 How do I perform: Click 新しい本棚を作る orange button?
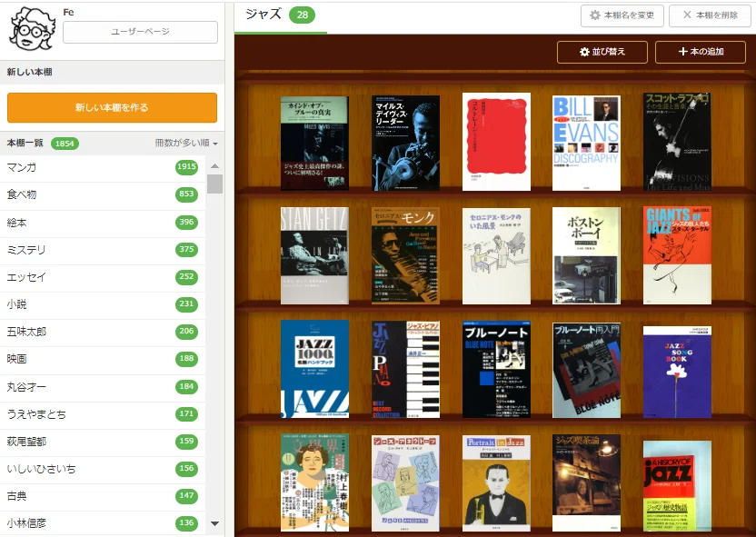click(112, 107)
